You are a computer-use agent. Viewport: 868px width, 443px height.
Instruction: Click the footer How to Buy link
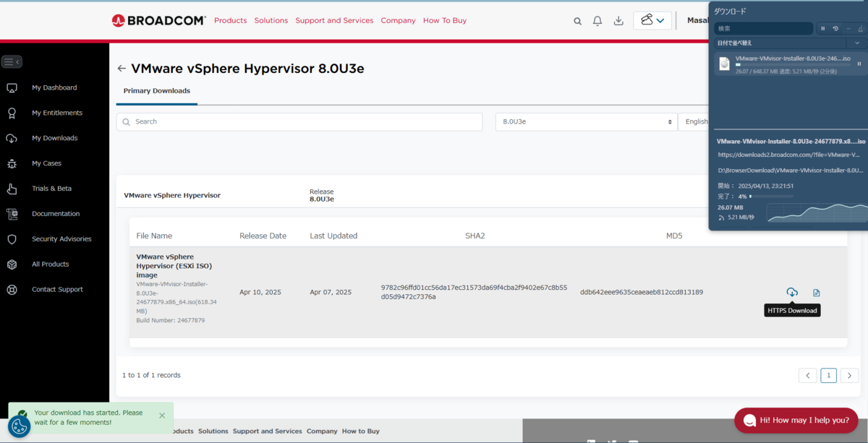pyautogui.click(x=361, y=431)
